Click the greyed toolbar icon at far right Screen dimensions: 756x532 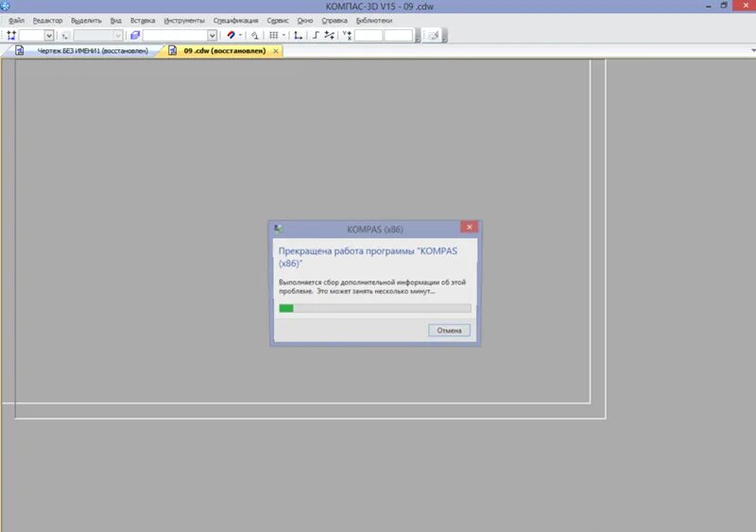click(x=433, y=35)
